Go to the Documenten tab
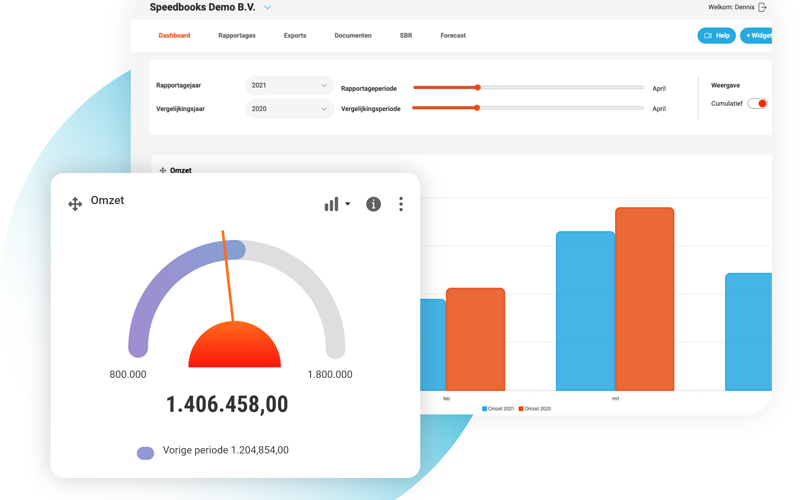This screenshot has width=810, height=500. [x=353, y=36]
